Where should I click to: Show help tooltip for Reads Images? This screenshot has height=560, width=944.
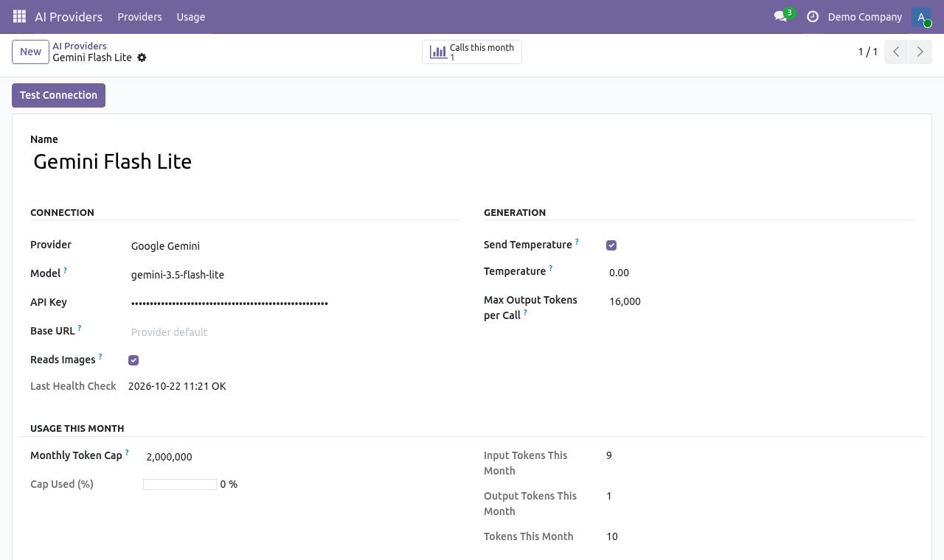[100, 357]
